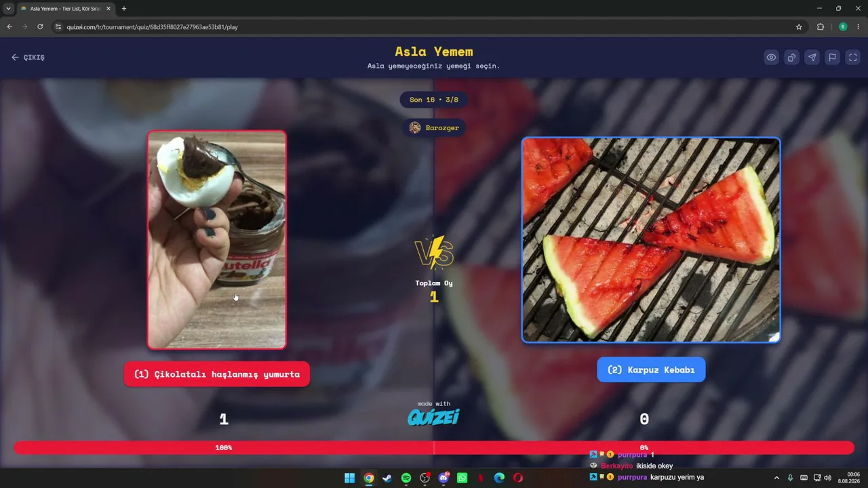Image resolution: width=868 pixels, height=488 pixels.
Task: Open Steam from the taskbar
Action: click(387, 478)
